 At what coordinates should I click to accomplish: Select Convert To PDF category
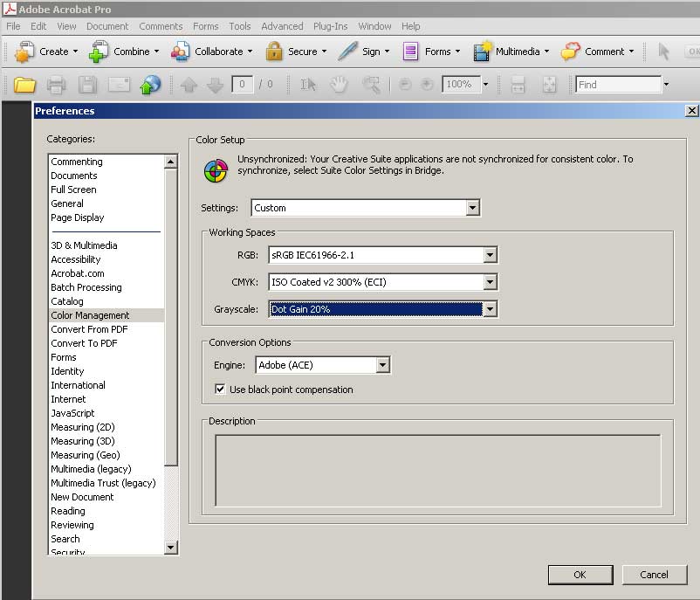pyautogui.click(x=106, y=343)
